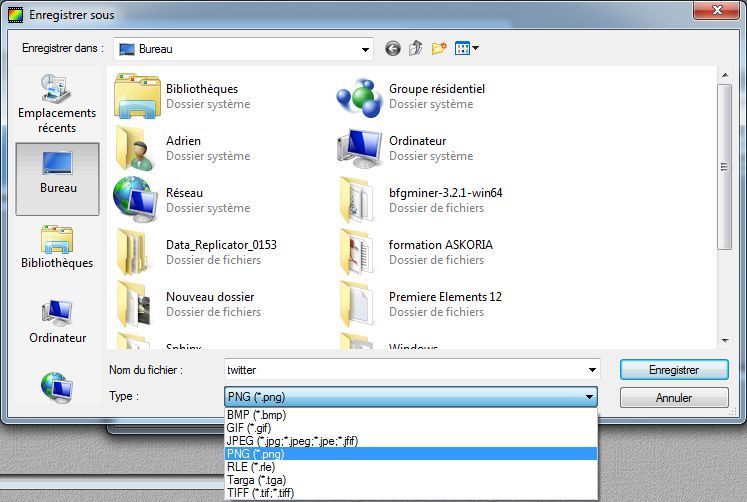This screenshot has width=747, height=502.
Task: Choose BMP (*.bmp) from the type list
Action: pos(256,415)
